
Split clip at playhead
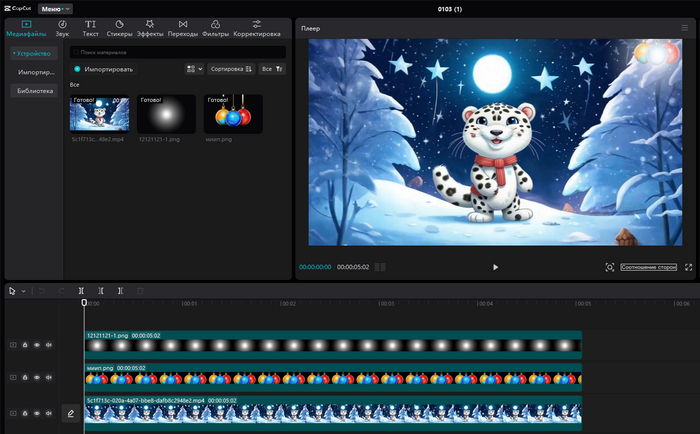(x=81, y=291)
